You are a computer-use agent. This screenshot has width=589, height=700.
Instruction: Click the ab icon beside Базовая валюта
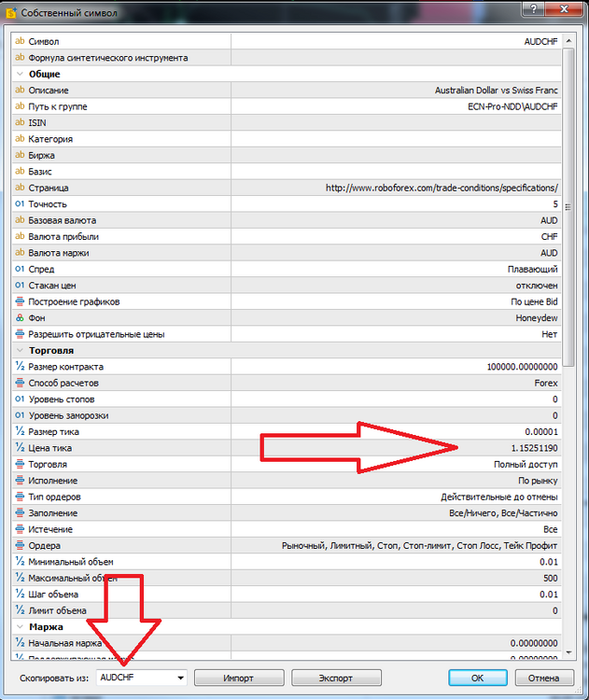[x=20, y=220]
